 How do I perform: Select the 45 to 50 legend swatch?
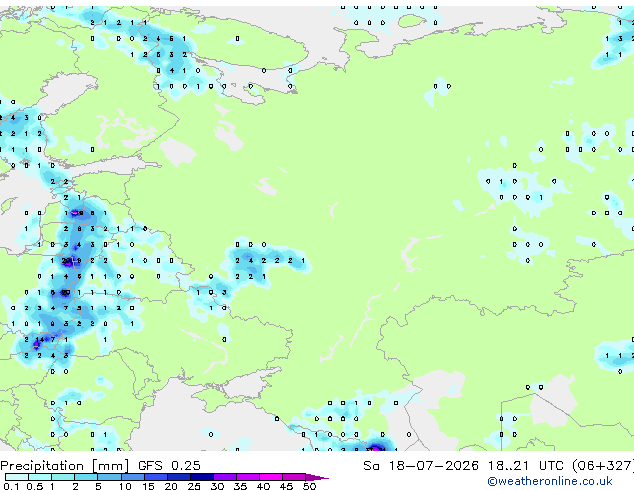(294, 477)
